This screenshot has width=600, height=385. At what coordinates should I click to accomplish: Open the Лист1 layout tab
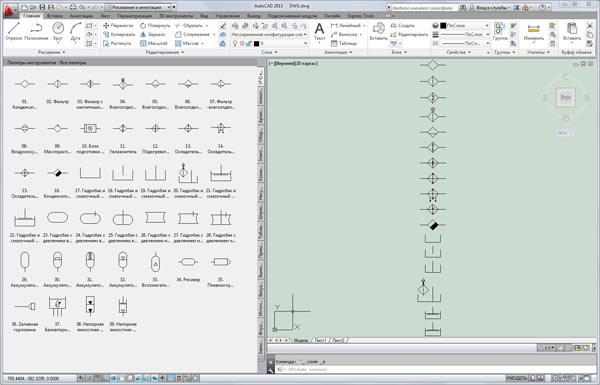click(x=321, y=340)
